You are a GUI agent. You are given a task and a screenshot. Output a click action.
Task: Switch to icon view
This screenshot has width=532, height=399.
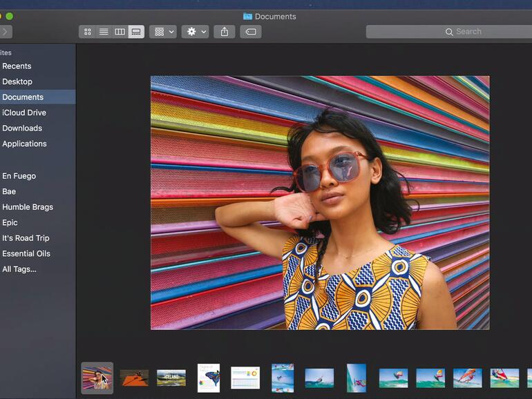(x=87, y=32)
